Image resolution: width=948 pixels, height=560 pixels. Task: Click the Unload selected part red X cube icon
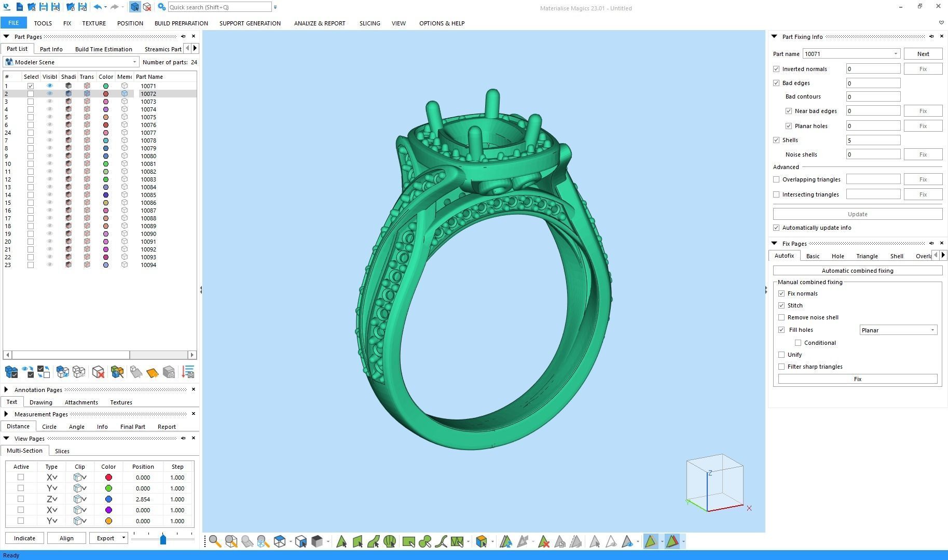(98, 372)
